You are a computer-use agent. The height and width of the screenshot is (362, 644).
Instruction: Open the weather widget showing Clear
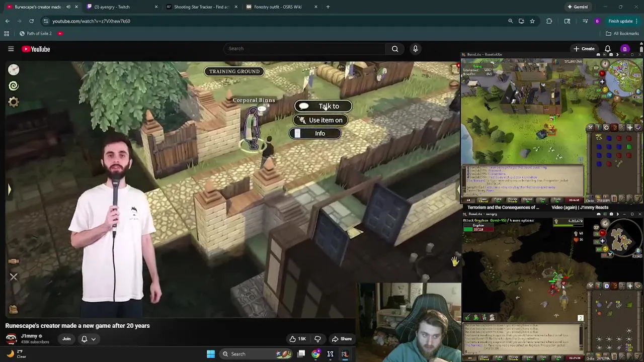(x=15, y=354)
